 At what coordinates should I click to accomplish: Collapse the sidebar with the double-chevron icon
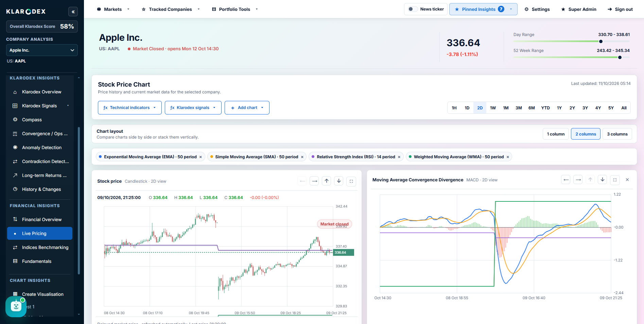point(73,12)
